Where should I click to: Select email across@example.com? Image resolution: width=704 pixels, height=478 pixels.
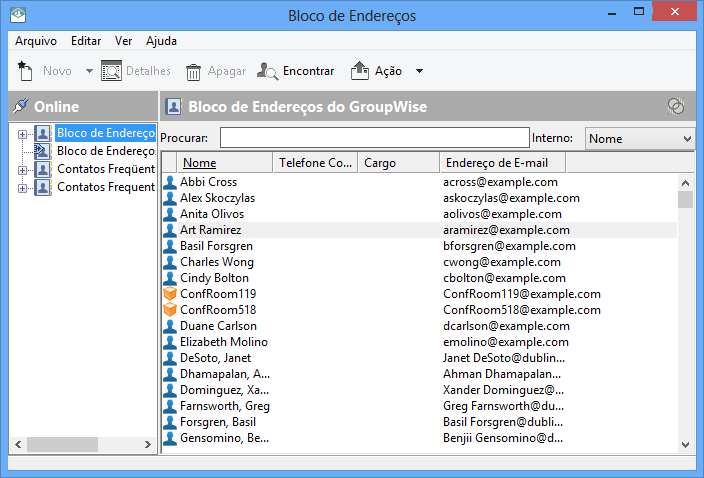[500, 182]
